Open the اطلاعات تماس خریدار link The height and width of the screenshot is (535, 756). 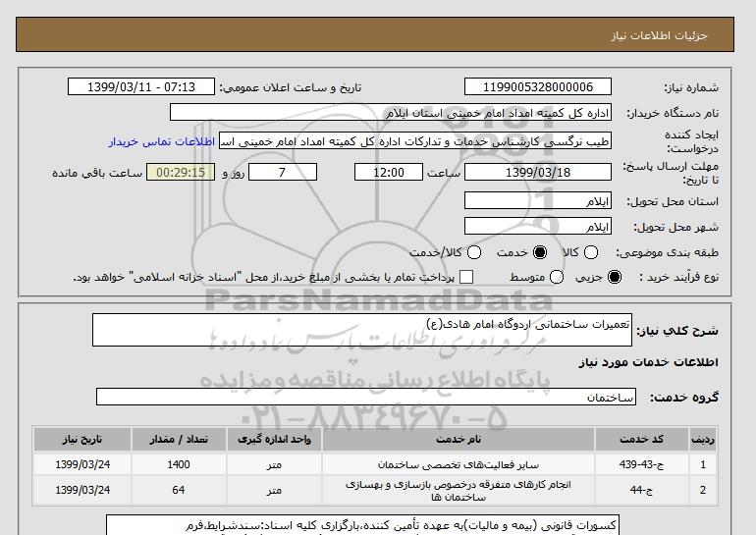162,141
